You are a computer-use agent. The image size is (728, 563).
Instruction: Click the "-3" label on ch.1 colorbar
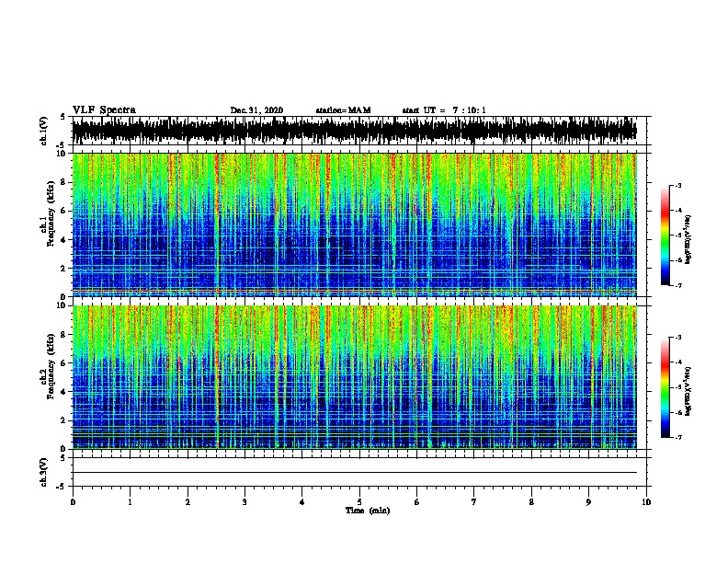(x=678, y=185)
